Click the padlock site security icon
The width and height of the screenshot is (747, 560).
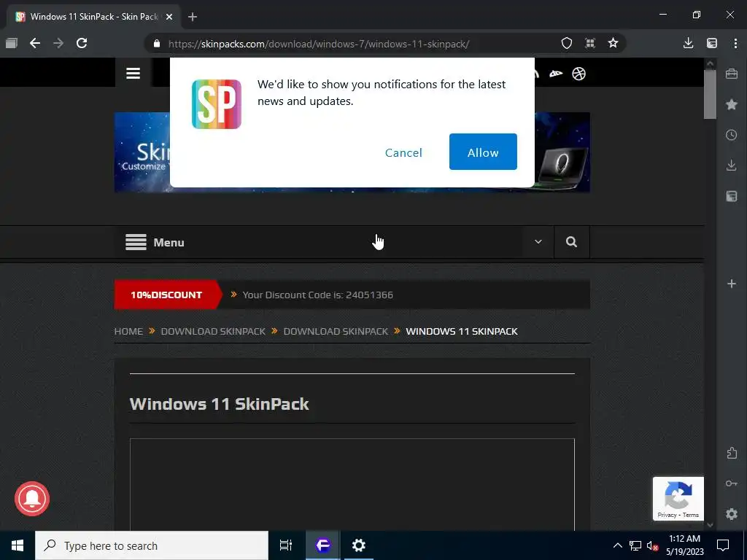pos(157,44)
